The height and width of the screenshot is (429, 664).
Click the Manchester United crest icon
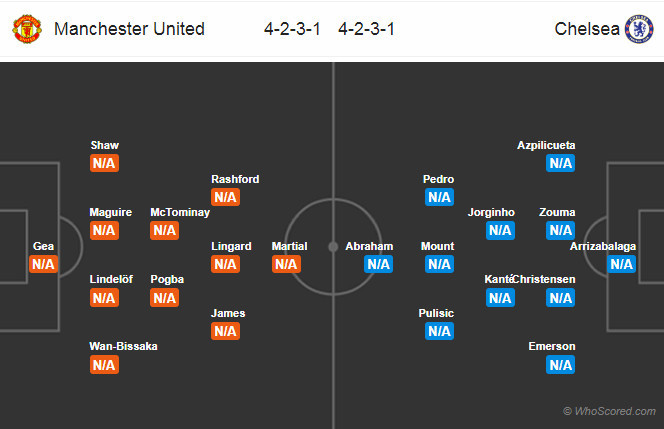click(27, 29)
